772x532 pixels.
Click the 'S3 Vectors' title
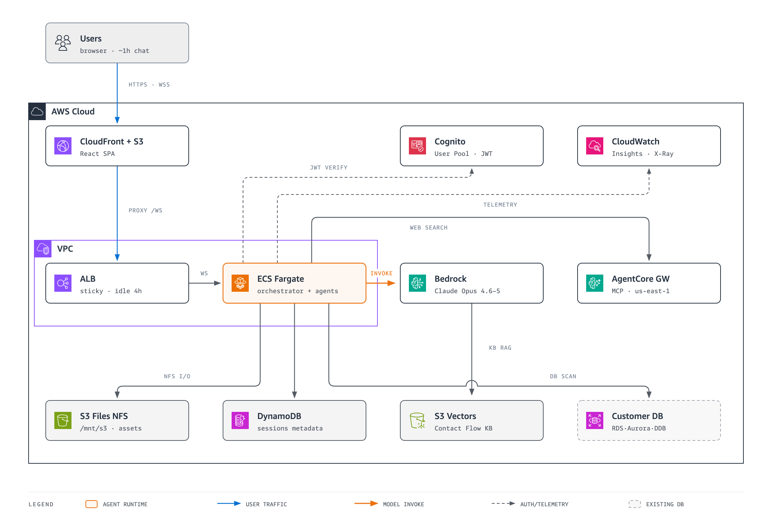tap(455, 416)
